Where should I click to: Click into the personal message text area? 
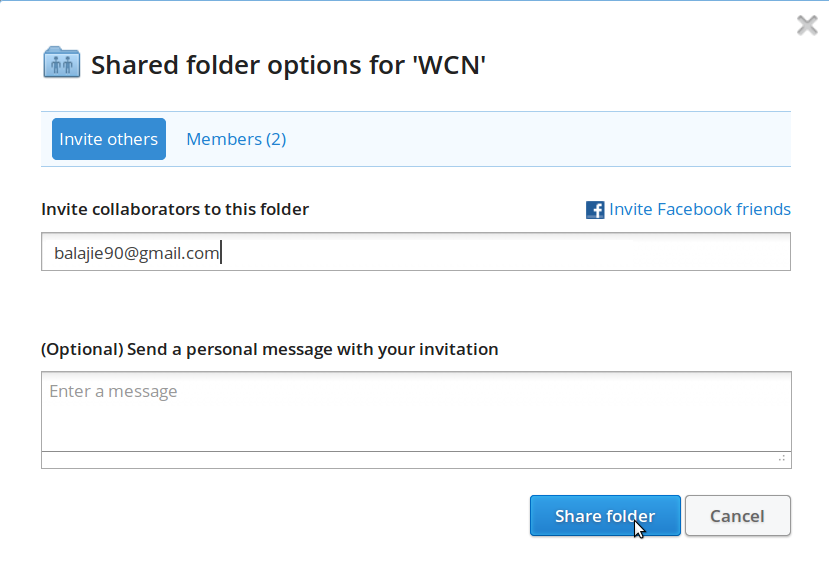416,411
